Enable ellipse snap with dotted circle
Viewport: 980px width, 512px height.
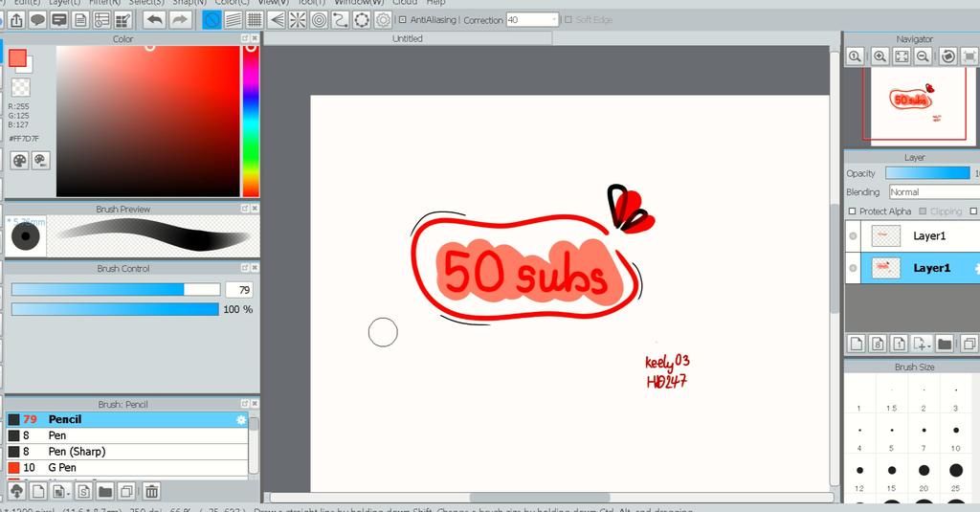[361, 20]
